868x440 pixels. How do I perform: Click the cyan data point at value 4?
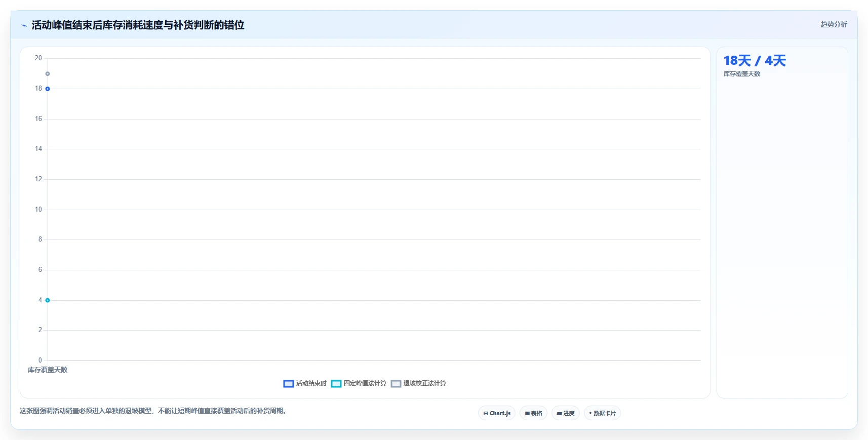pos(48,300)
